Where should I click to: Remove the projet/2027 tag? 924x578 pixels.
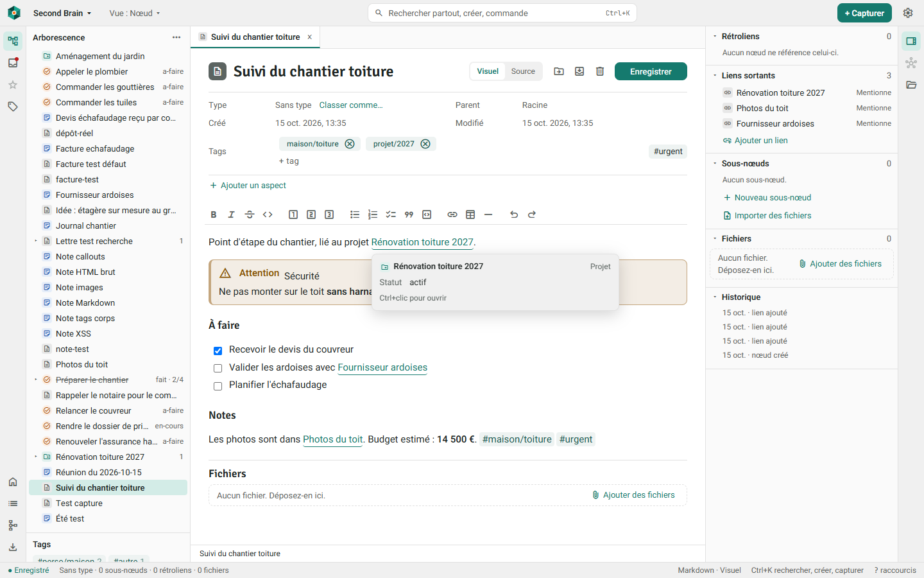pos(425,144)
